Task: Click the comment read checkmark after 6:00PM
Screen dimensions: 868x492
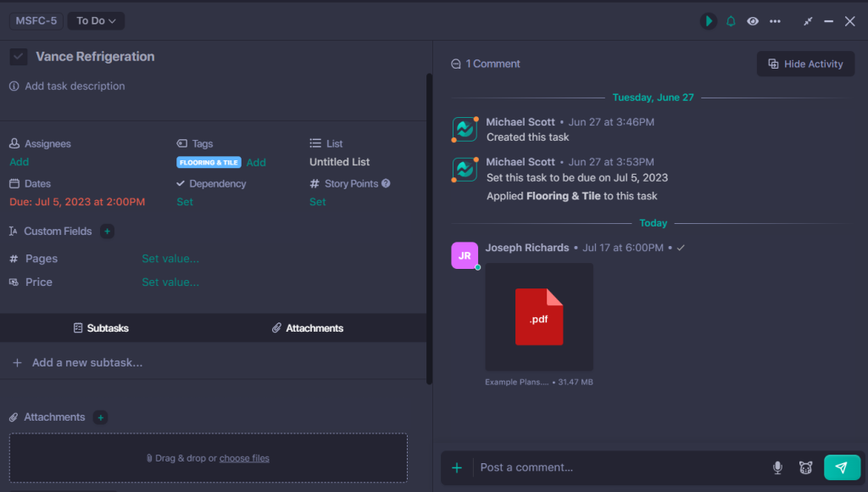Action: [681, 248]
